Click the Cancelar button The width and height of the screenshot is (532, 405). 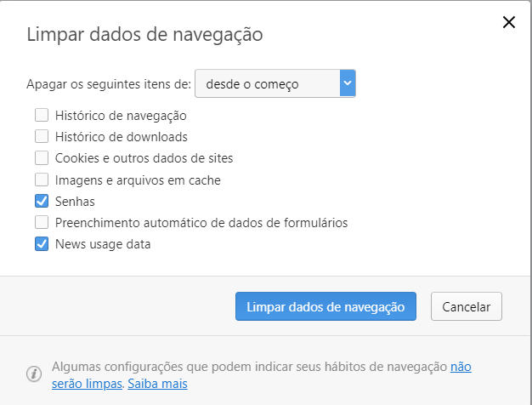[x=467, y=306]
